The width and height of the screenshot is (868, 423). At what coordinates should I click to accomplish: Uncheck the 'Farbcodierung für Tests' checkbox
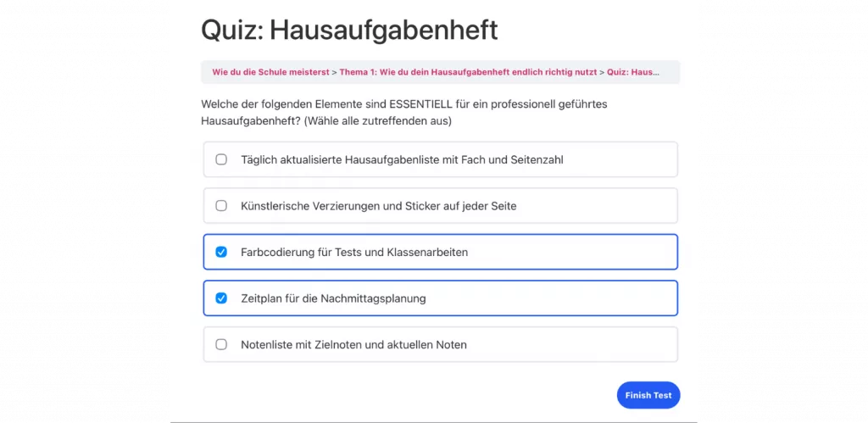(221, 252)
